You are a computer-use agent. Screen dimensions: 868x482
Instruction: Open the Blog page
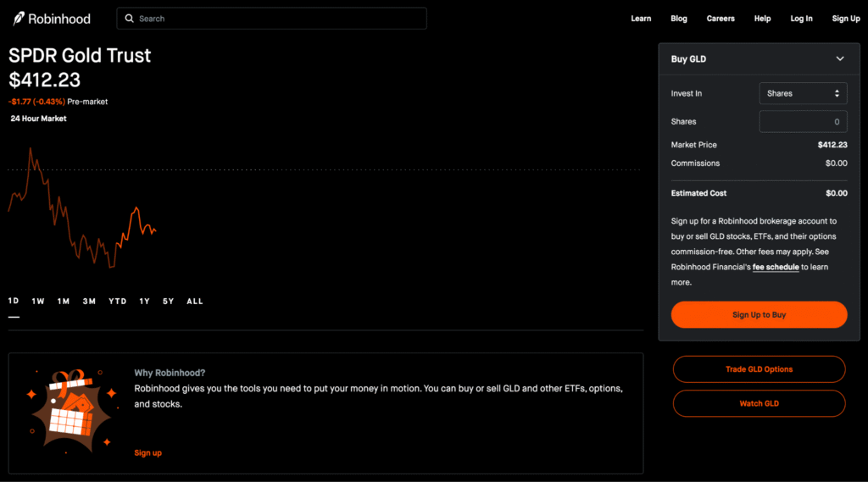679,19
